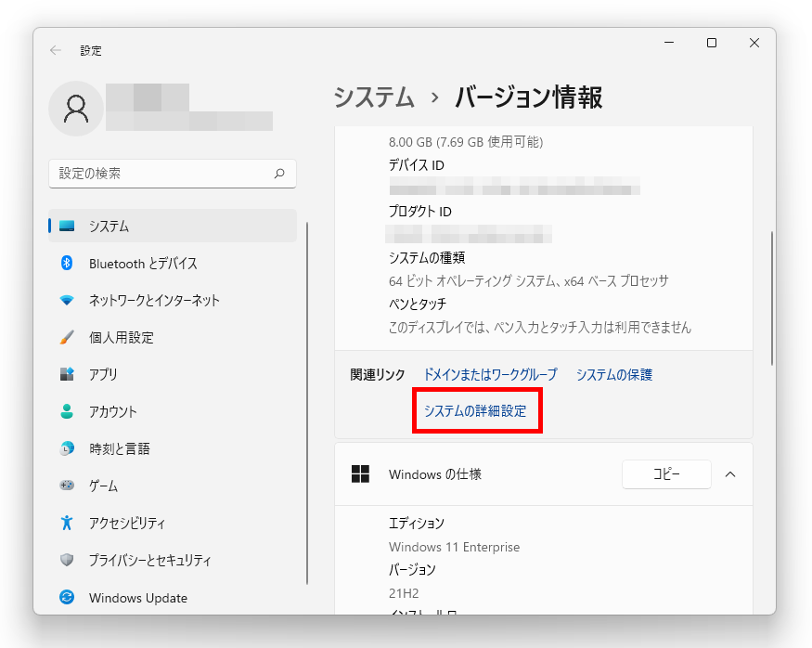
Task: Open Windows Update in the sidebar
Action: tap(173, 597)
